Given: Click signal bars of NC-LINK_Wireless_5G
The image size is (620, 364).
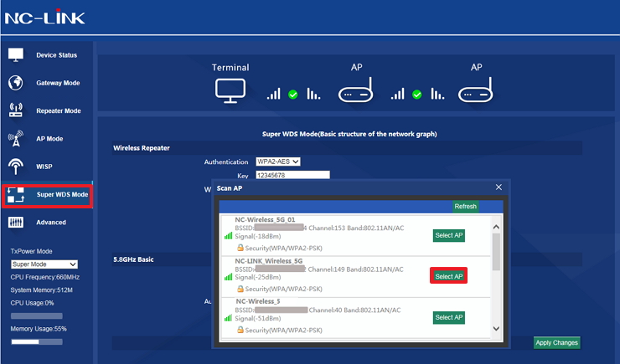Looking at the screenshot, I should (228, 277).
